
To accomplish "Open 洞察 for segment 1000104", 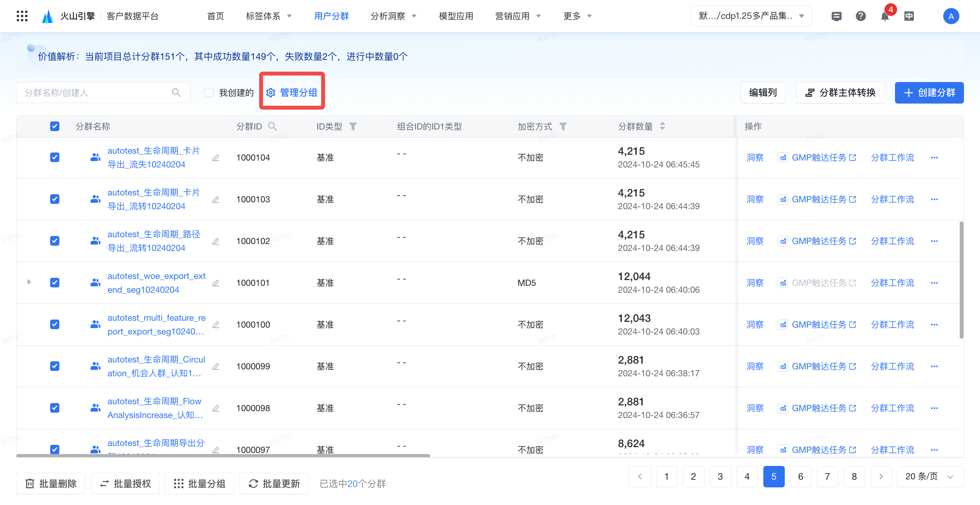I will click(755, 157).
